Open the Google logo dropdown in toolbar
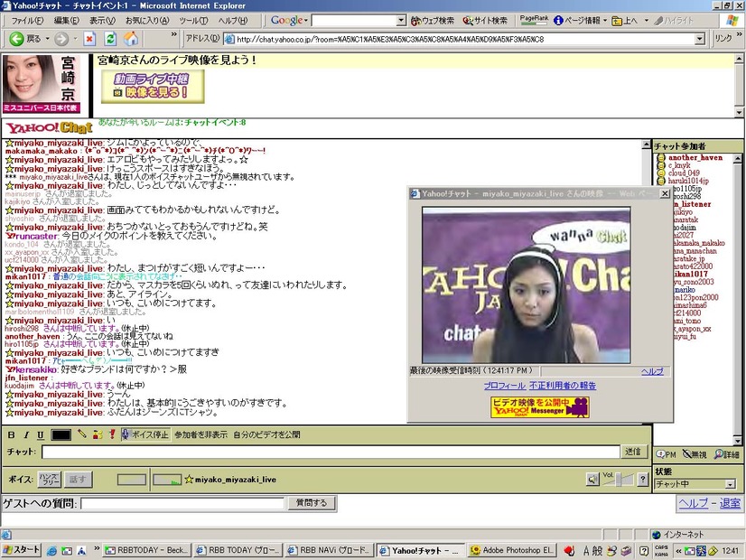The height and width of the screenshot is (560, 746). coord(289,21)
